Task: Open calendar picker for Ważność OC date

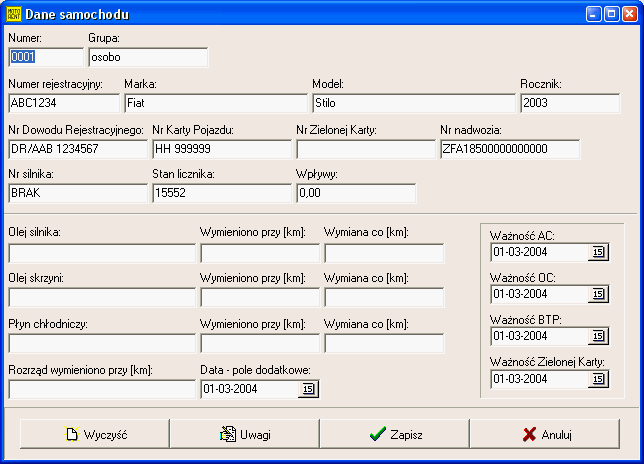Action: [x=599, y=294]
